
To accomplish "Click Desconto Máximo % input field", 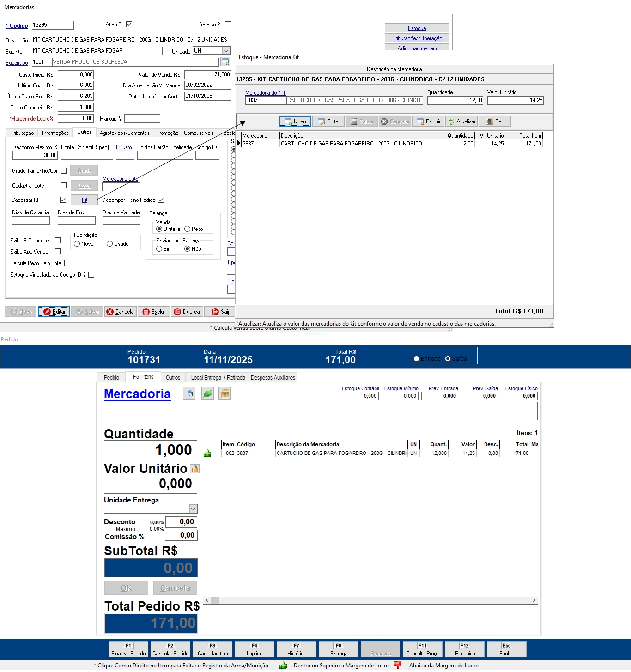I will pyautogui.click(x=35, y=156).
